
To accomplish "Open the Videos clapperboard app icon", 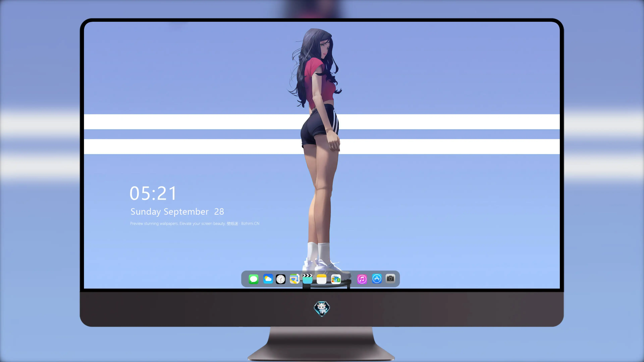I will (x=308, y=279).
